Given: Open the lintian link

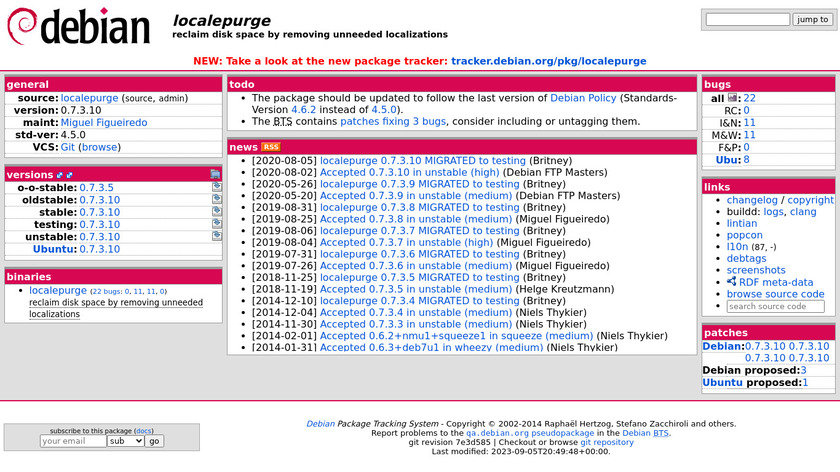Looking at the screenshot, I should 742,223.
